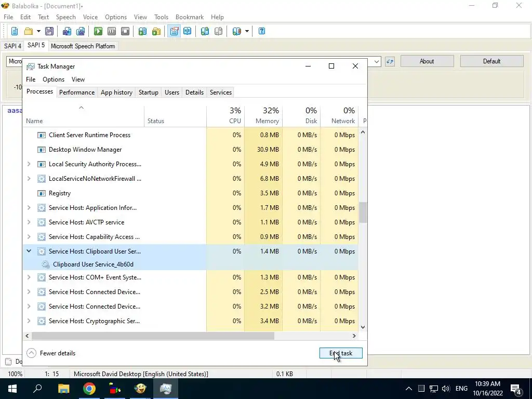
Task: Sort by the CPU column header
Action: (x=225, y=116)
